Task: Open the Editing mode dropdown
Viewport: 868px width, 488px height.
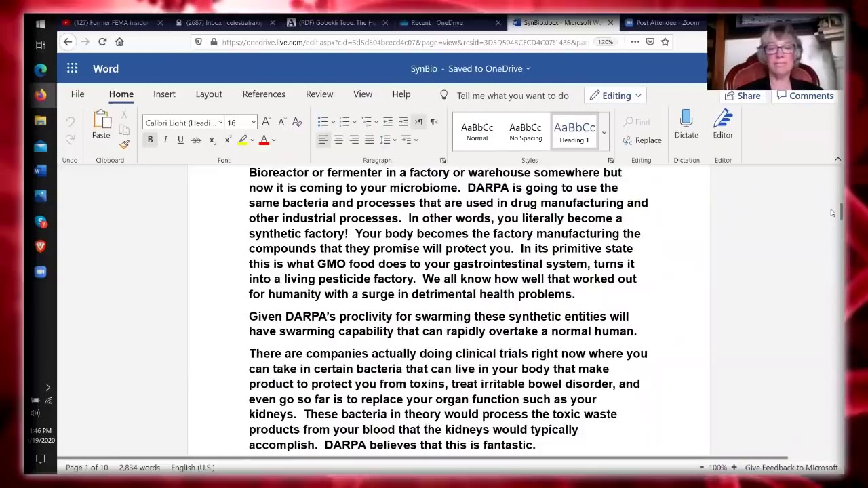Action: [x=616, y=96]
